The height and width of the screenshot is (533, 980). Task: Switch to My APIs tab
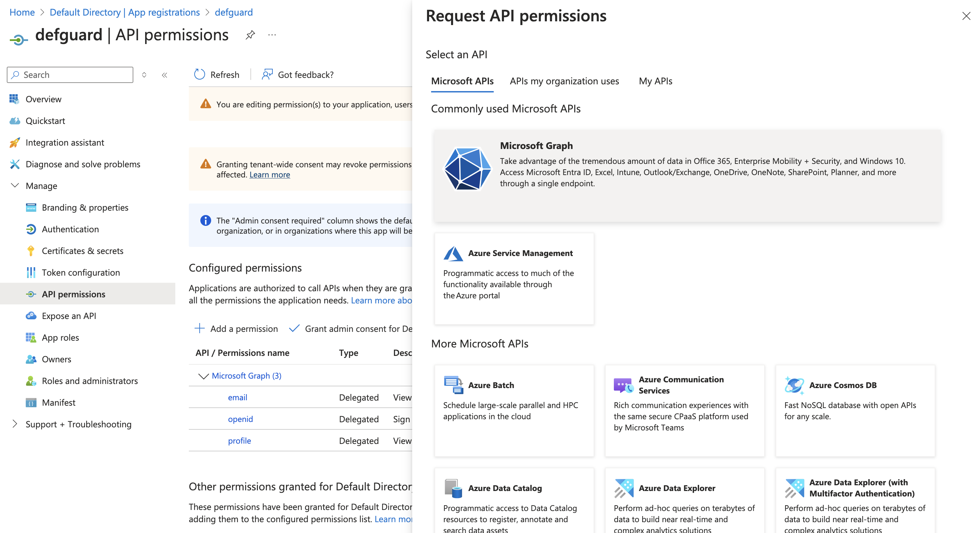pyautogui.click(x=655, y=81)
